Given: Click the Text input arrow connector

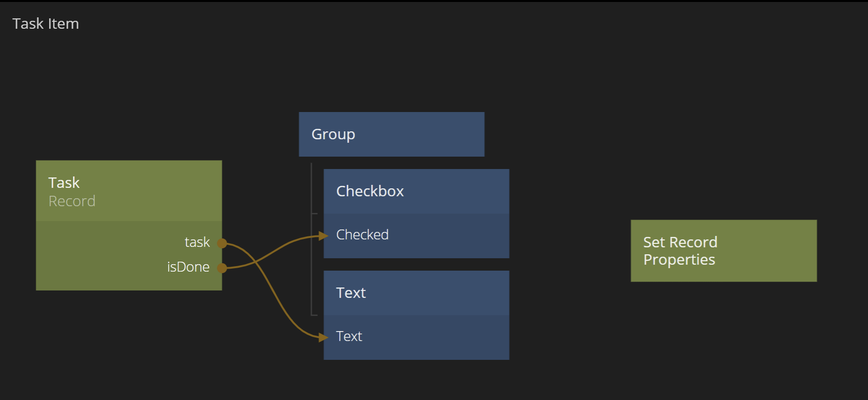Looking at the screenshot, I should click(324, 338).
